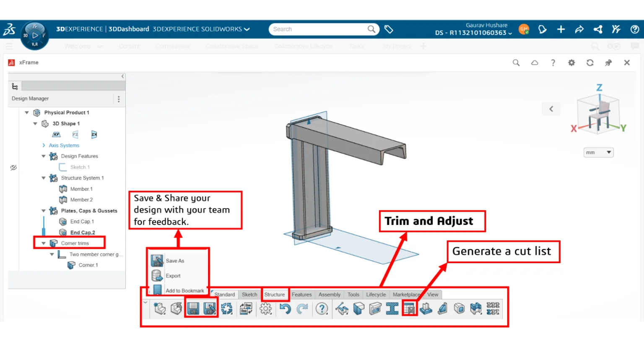Switch to the Tools tab
This screenshot has width=644, height=362.
(x=353, y=295)
